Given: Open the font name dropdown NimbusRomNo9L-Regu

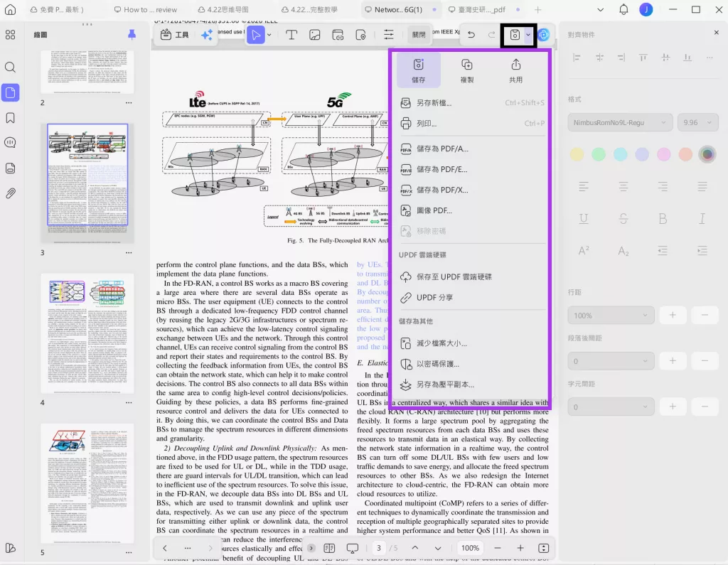Looking at the screenshot, I should [x=620, y=122].
